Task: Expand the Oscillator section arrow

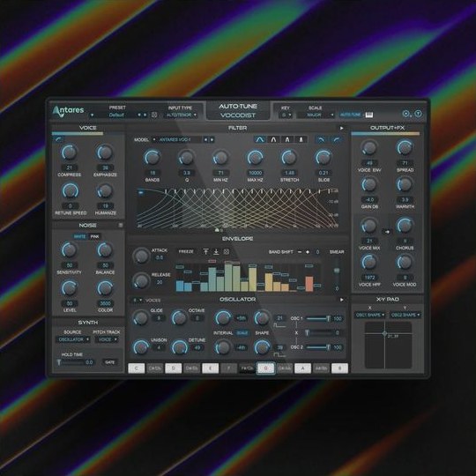Action: tap(341, 300)
